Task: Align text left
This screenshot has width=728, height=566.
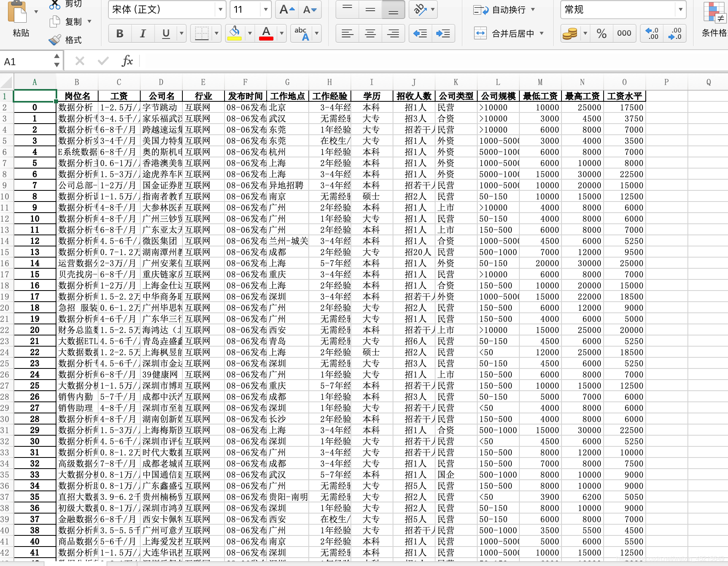Action: (x=347, y=33)
